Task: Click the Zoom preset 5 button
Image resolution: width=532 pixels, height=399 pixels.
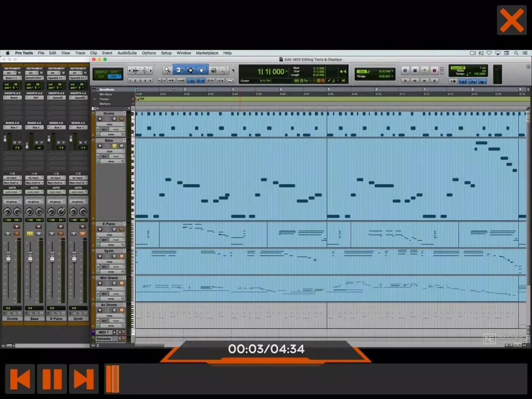Action: [150, 81]
